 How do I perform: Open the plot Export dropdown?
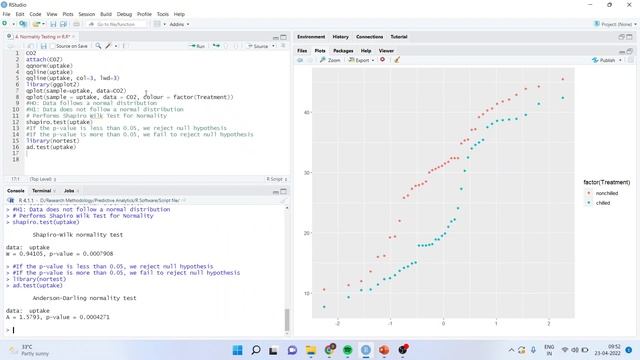(x=361, y=60)
